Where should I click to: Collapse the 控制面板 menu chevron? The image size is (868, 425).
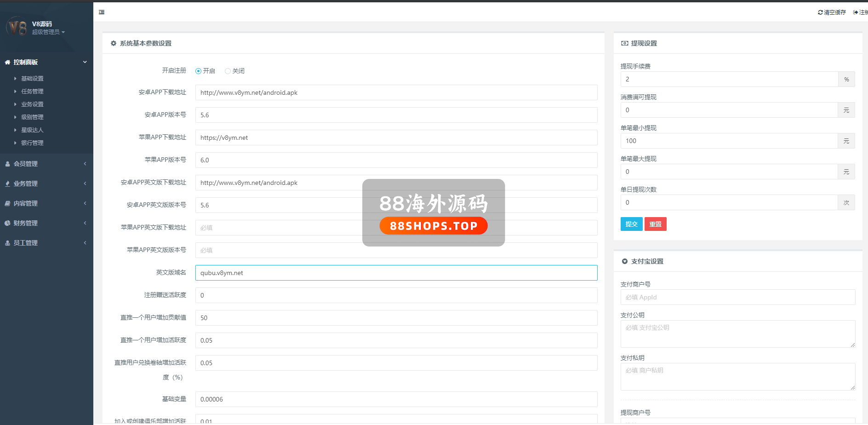[85, 62]
